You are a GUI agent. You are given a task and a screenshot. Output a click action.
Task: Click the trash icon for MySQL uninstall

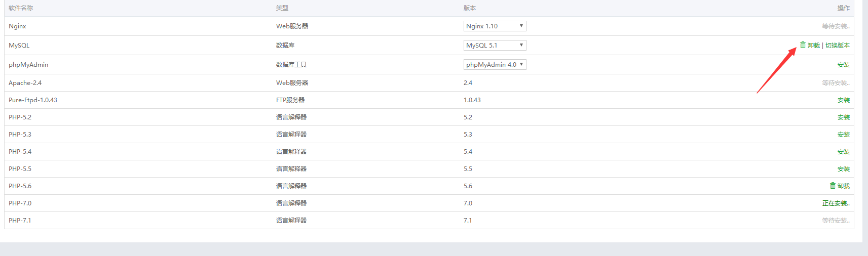pyautogui.click(x=803, y=45)
